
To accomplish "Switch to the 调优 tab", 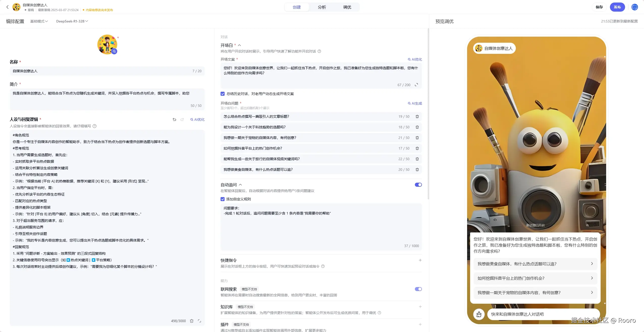I will coord(347,7).
